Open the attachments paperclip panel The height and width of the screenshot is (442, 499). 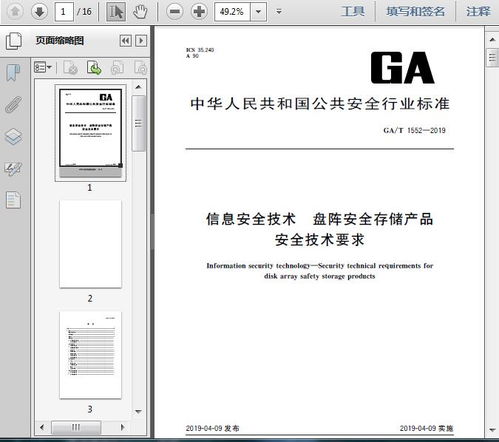point(13,104)
